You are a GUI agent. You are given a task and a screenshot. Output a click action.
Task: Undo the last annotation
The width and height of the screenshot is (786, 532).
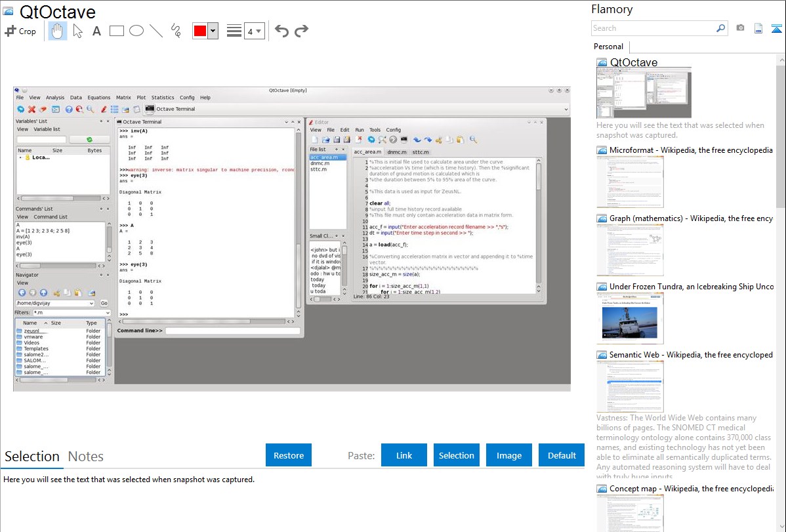281,31
